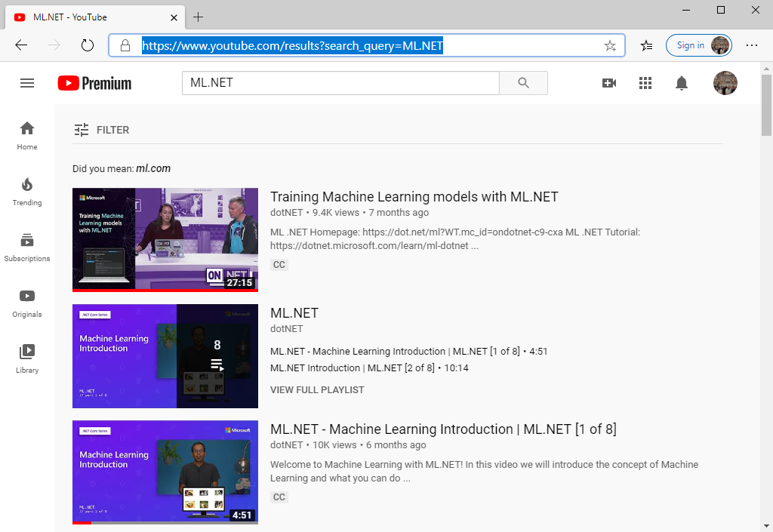View site info via the lock icon
The width and height of the screenshot is (773, 532).
[125, 45]
